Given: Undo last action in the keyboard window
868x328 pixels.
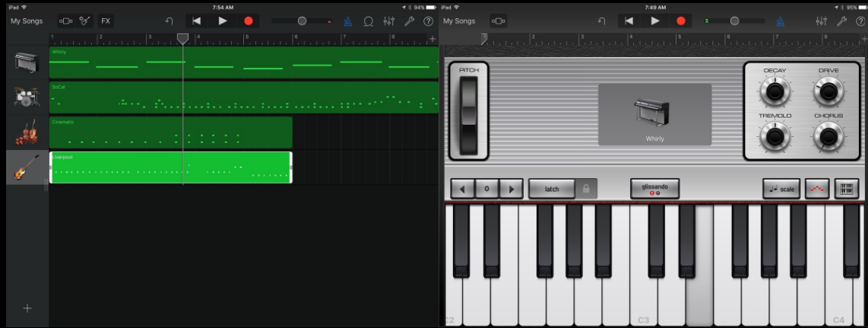Looking at the screenshot, I should 601,21.
